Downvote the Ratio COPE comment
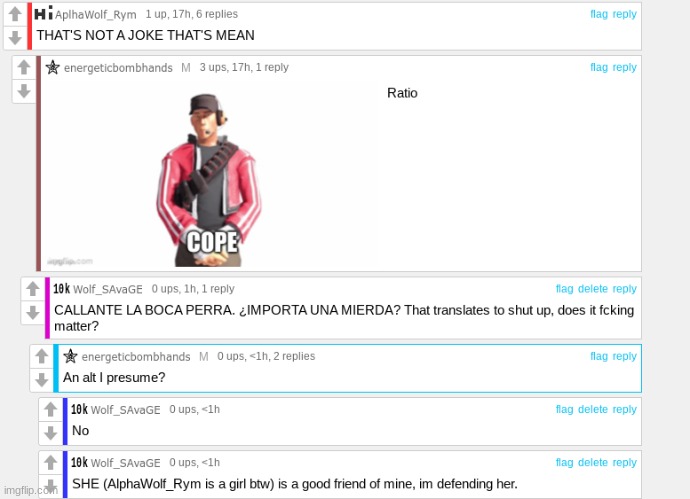This screenshot has width=690, height=499. pyautogui.click(x=24, y=91)
